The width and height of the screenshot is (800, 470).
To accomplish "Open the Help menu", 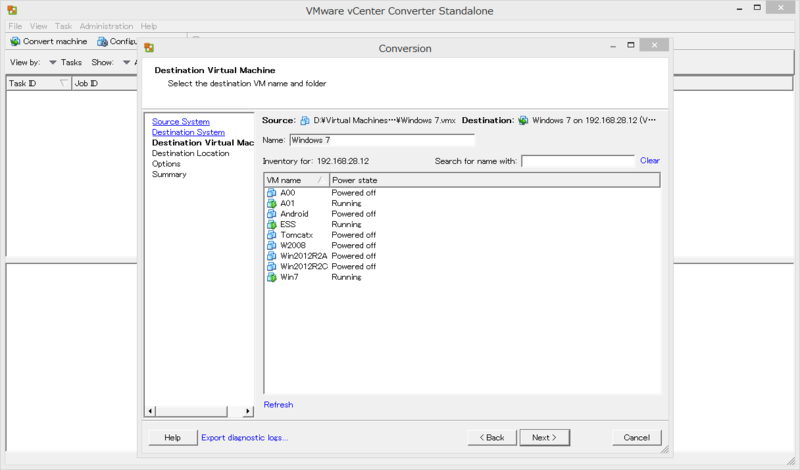I will [149, 26].
